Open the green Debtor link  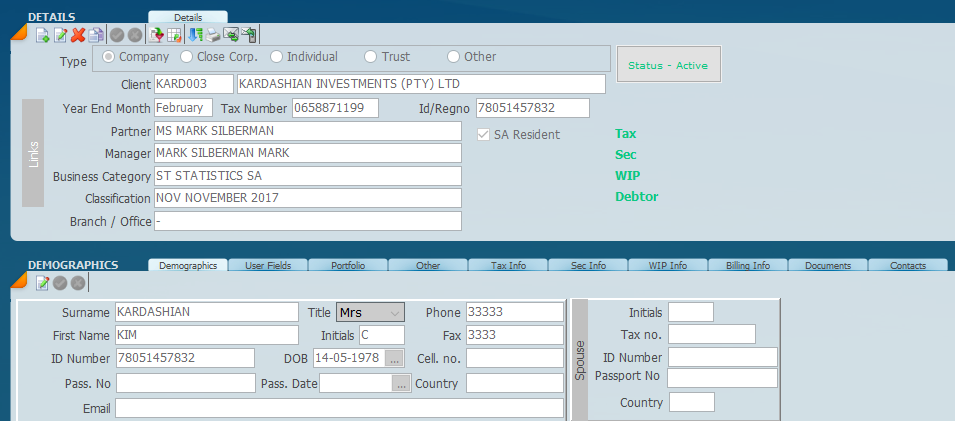pyautogui.click(x=636, y=197)
